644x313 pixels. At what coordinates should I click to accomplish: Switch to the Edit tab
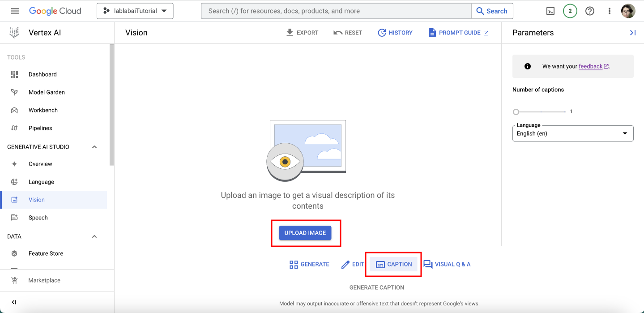(353, 264)
